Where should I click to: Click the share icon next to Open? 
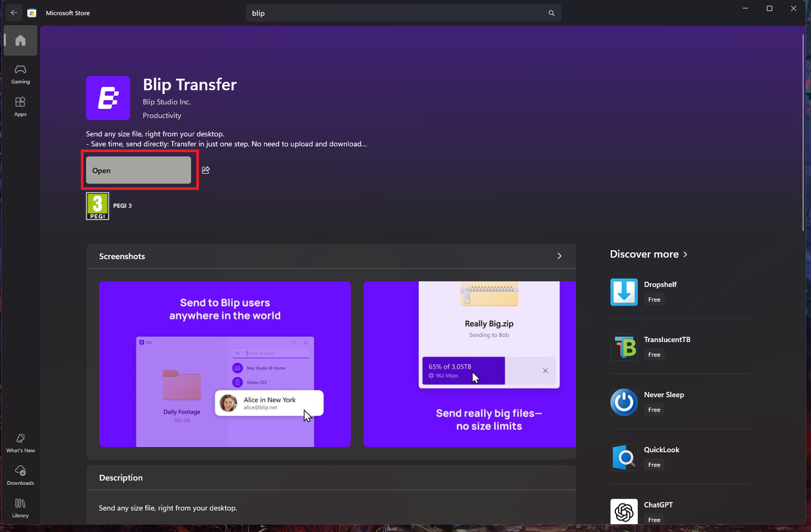[206, 170]
